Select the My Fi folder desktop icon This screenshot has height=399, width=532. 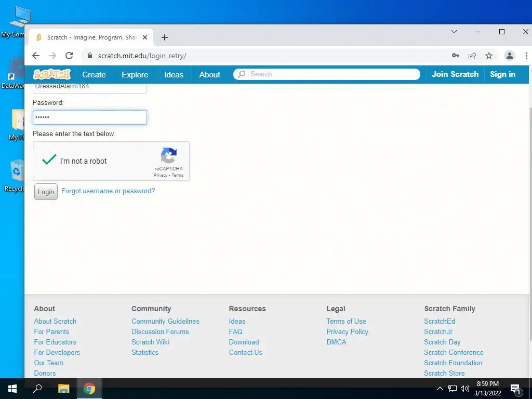click(x=15, y=125)
